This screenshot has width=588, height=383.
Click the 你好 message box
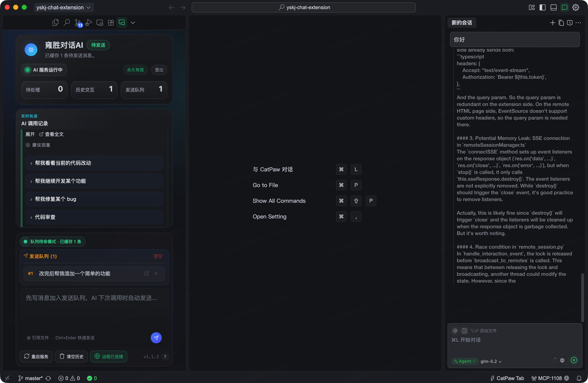click(x=515, y=39)
